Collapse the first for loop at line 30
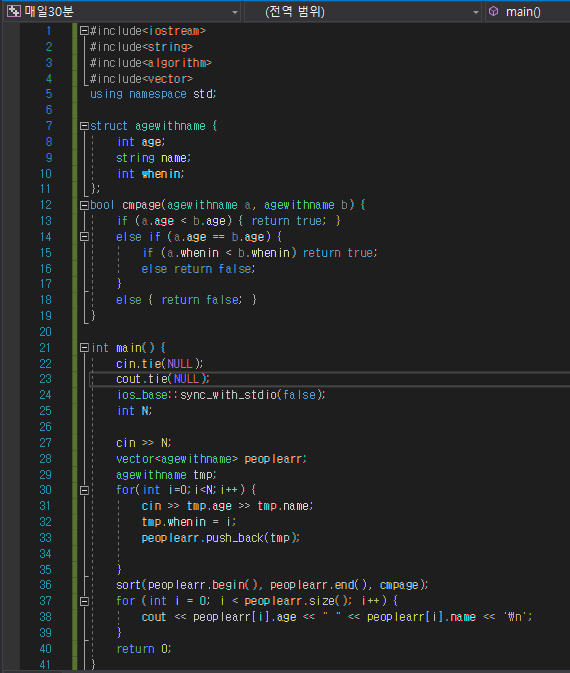The height and width of the screenshot is (673, 570). click(x=84, y=490)
